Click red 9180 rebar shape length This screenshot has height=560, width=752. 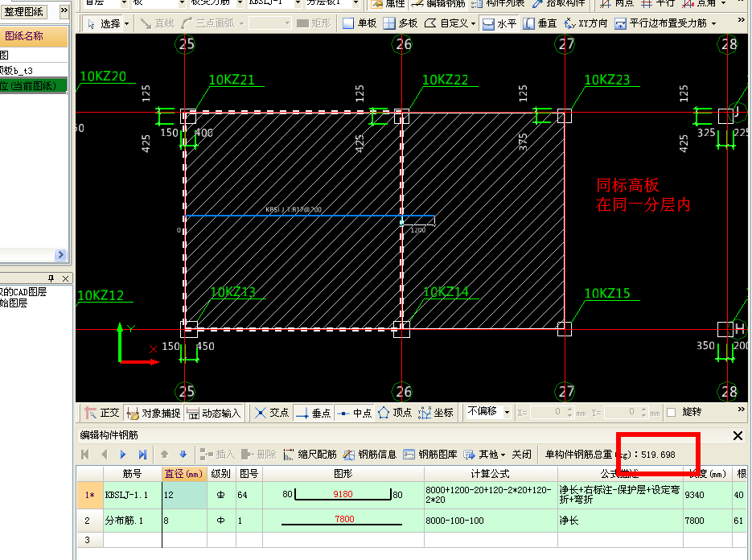(x=343, y=494)
